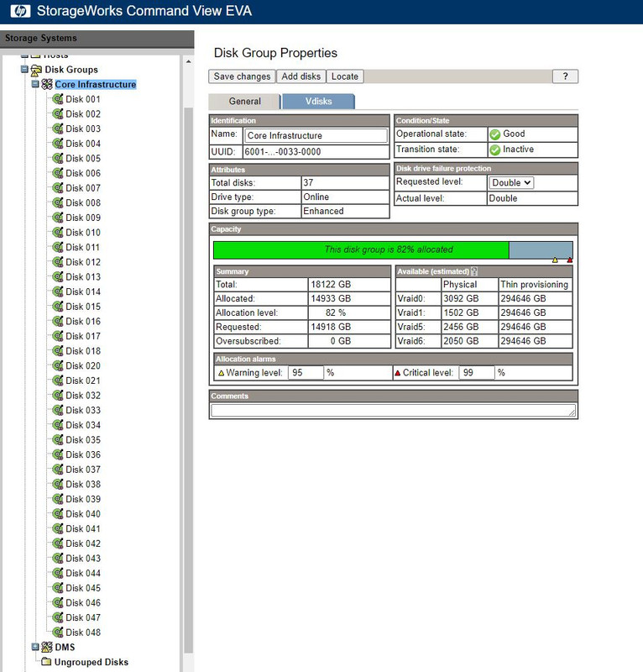Click the Vraid0 Physical 3092 GB cell

(x=469, y=299)
